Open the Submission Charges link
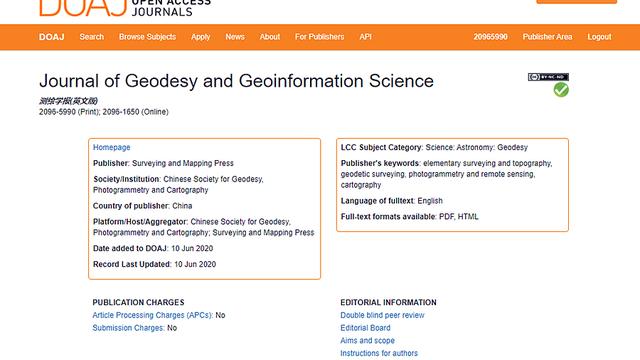The image size is (640, 360). (128, 328)
